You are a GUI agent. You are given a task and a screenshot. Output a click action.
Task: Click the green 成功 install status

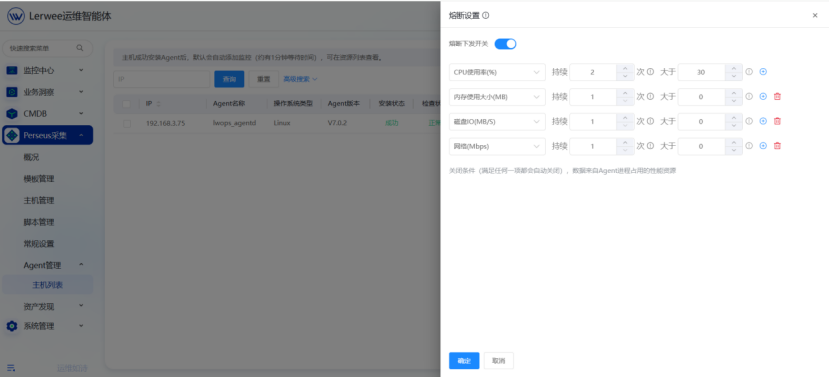tap(391, 123)
